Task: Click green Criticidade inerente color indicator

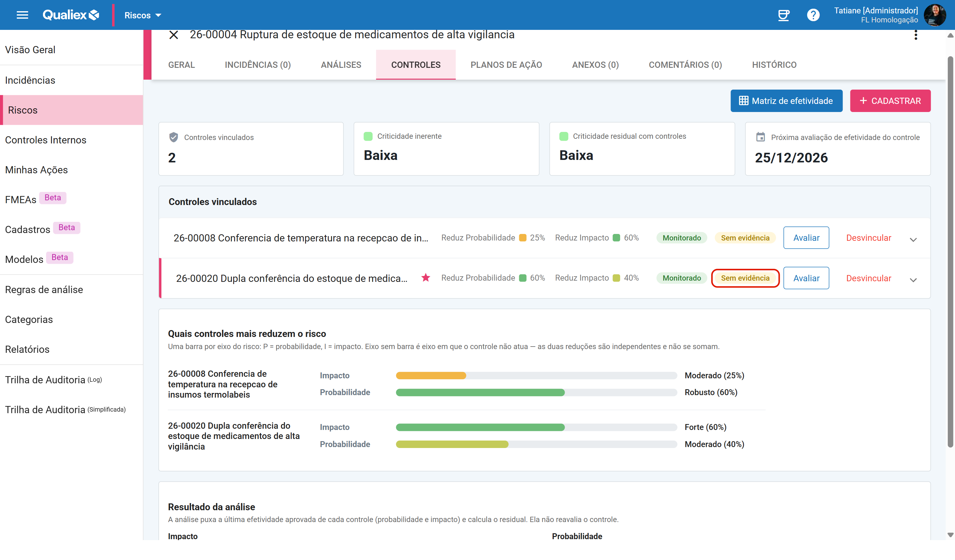Action: pyautogui.click(x=368, y=136)
